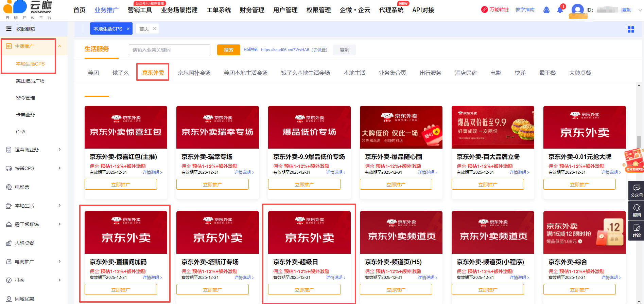Open the grid view icon at top right

[631, 30]
